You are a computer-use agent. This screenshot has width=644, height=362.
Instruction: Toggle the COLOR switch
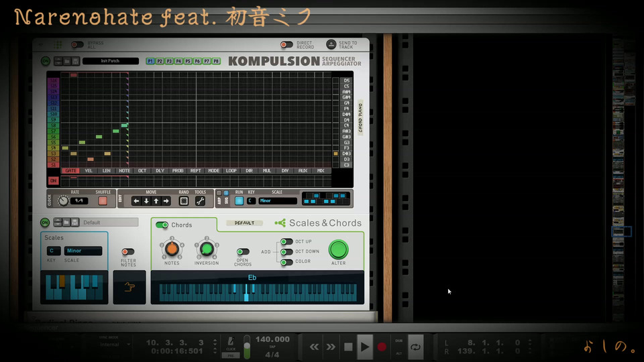286,262
